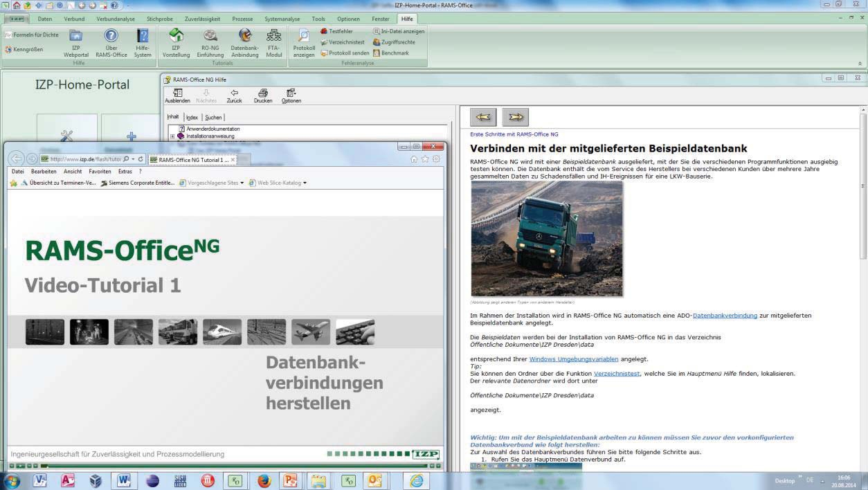The width and height of the screenshot is (868, 490).
Task: Click the truck image in help
Action: (547, 239)
